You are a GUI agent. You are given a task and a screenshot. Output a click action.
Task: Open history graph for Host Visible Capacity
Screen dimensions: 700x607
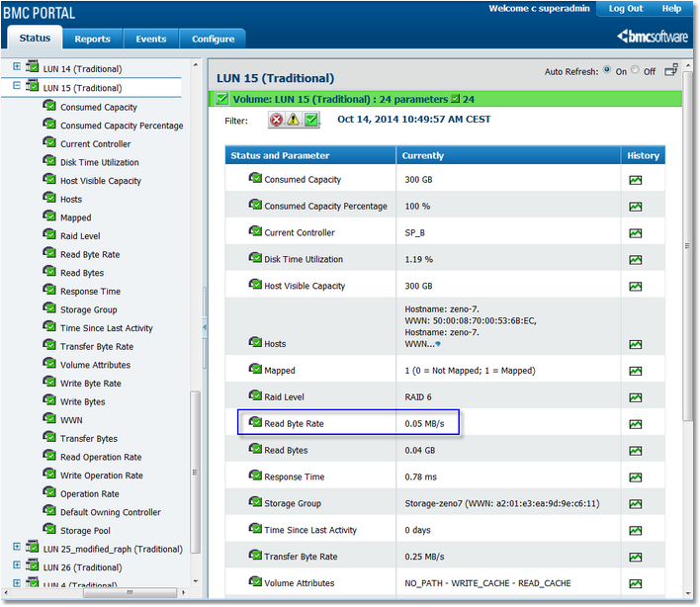click(635, 286)
